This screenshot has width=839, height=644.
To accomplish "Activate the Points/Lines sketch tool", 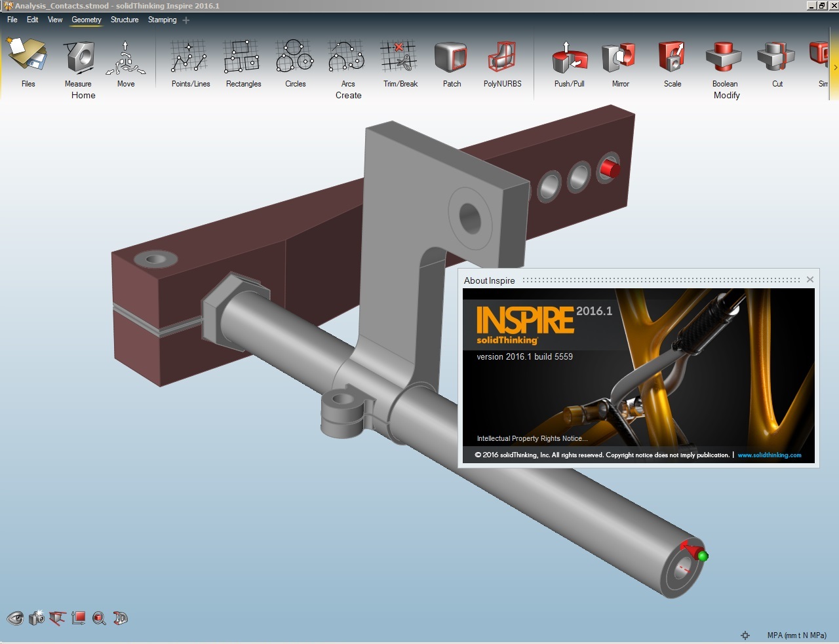I will 189,56.
